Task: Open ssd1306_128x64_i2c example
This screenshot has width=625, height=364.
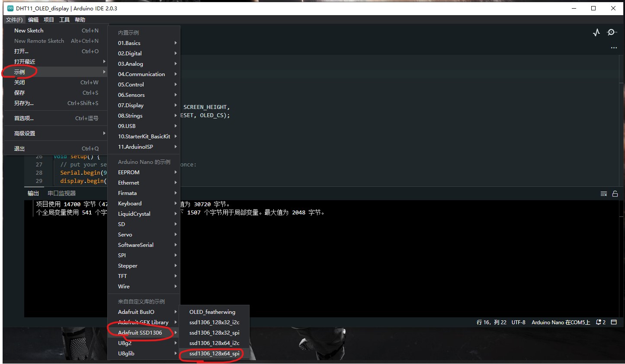Action: pyautogui.click(x=214, y=343)
